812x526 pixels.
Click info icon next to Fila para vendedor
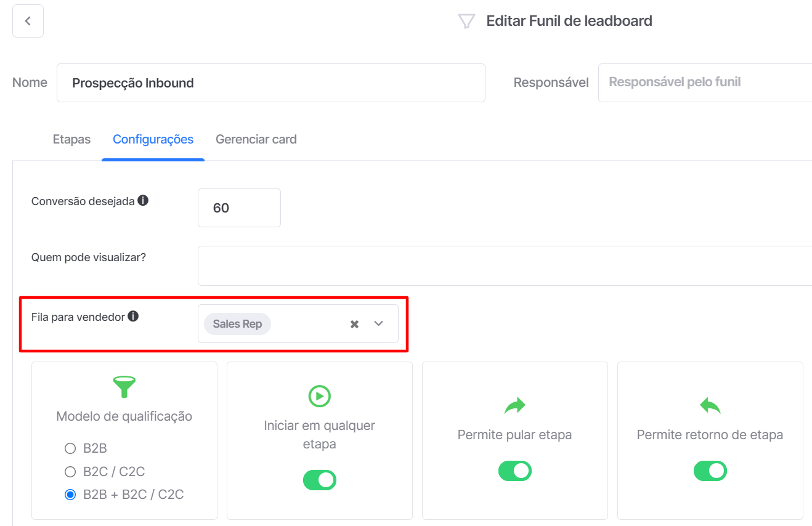tap(133, 317)
